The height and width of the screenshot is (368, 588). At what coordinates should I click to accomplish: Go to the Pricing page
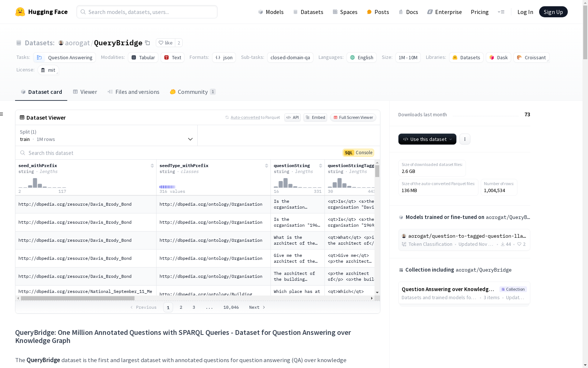(480, 12)
